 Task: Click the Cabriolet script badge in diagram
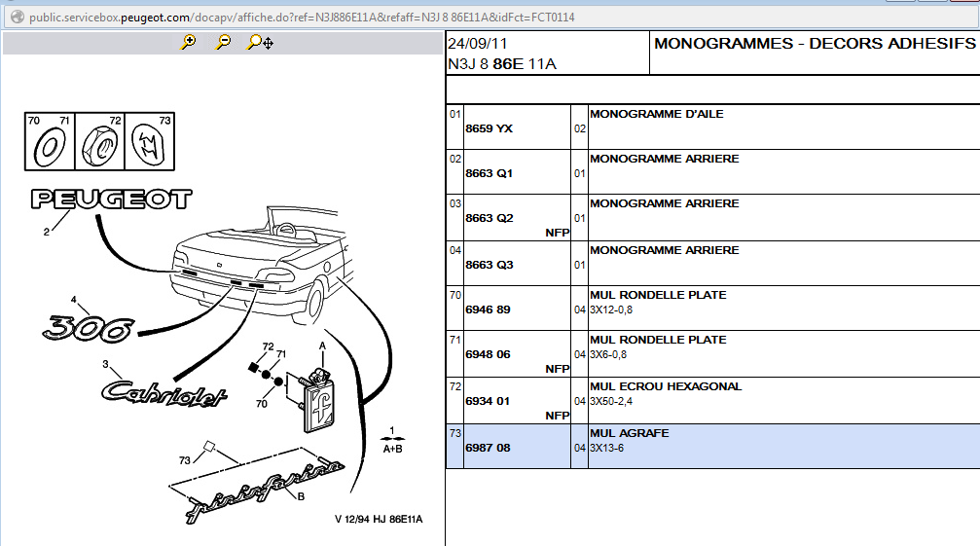click(163, 394)
